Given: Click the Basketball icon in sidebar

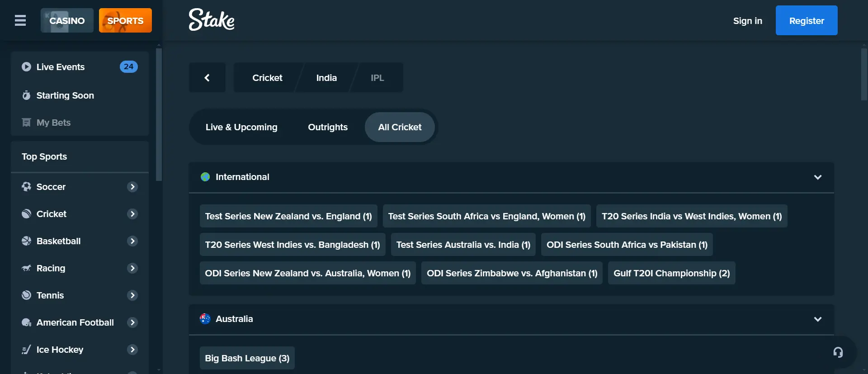Looking at the screenshot, I should (26, 241).
